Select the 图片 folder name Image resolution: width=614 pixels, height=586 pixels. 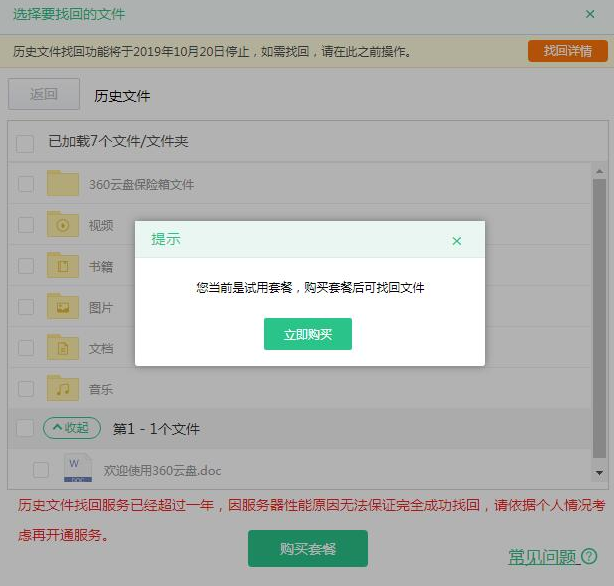pos(101,307)
